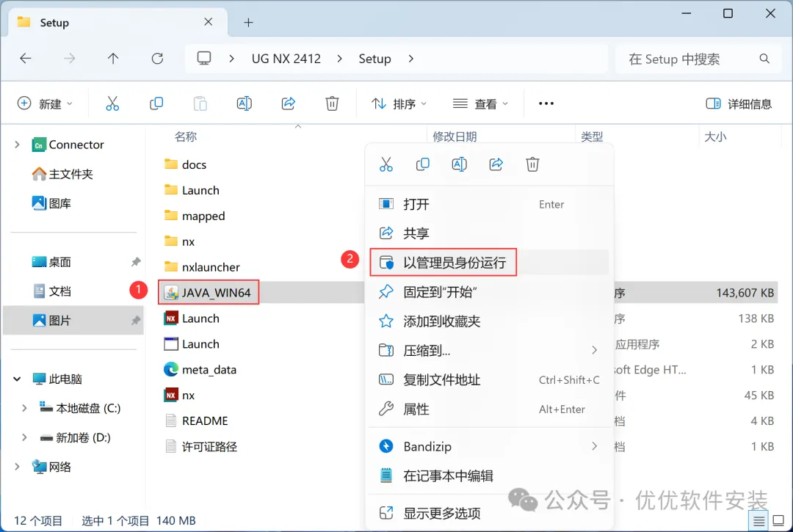Expand the 网络 tree node

[x=17, y=466]
